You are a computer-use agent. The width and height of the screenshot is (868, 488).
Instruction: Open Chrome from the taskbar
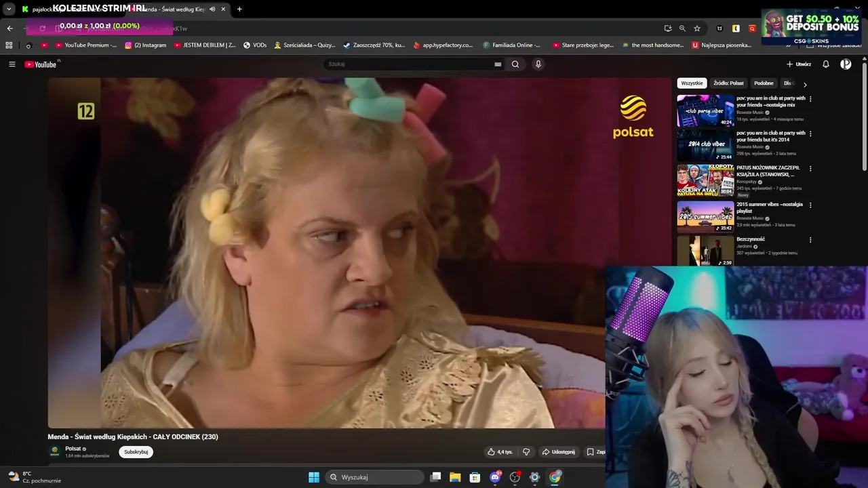pyautogui.click(x=555, y=477)
